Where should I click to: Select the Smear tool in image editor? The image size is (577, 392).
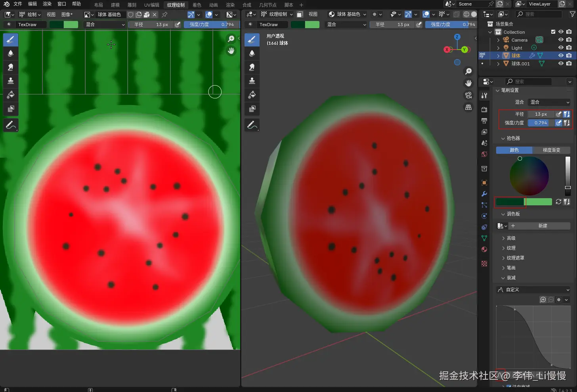pos(11,67)
